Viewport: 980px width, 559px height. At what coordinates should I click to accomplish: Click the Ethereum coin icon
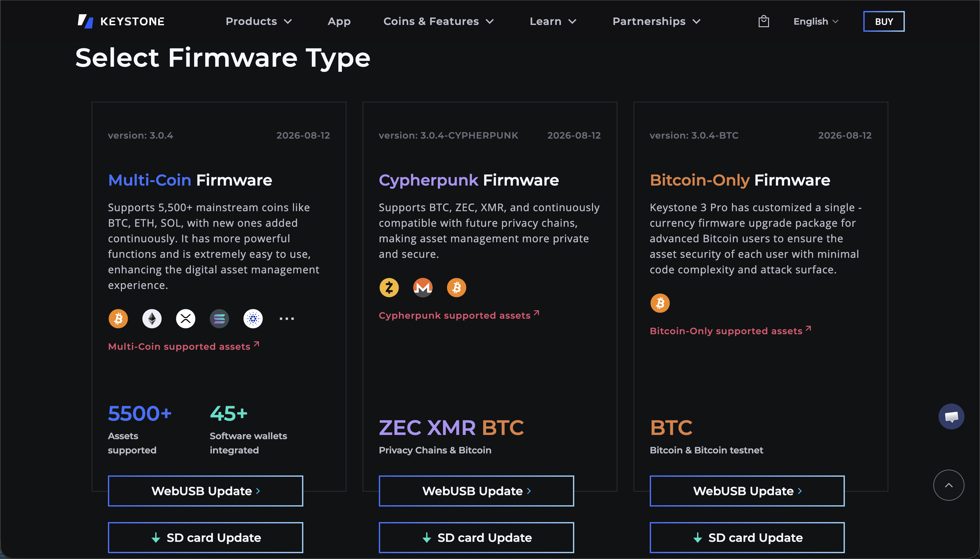[x=152, y=319]
